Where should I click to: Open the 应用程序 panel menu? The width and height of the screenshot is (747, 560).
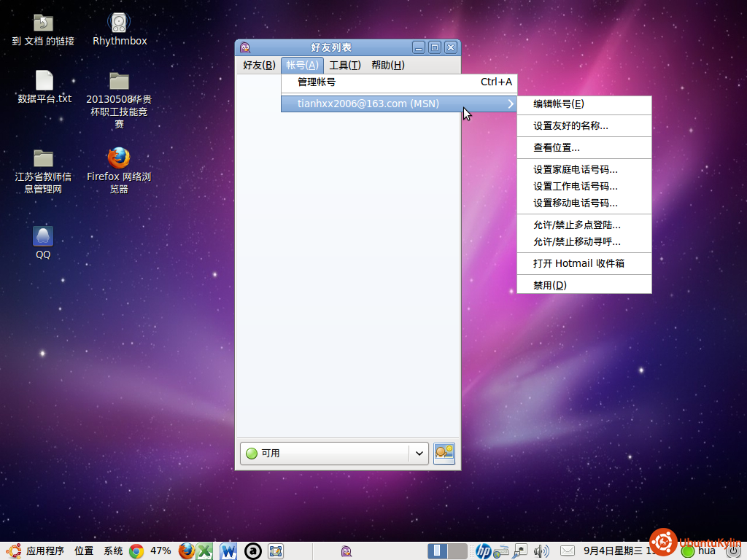click(44, 551)
